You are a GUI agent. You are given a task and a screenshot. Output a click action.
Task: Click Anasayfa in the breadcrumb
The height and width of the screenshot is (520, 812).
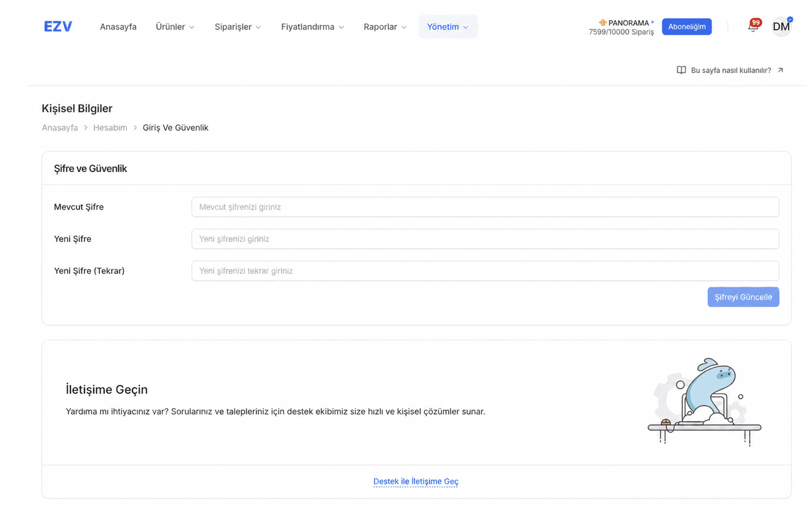(60, 127)
